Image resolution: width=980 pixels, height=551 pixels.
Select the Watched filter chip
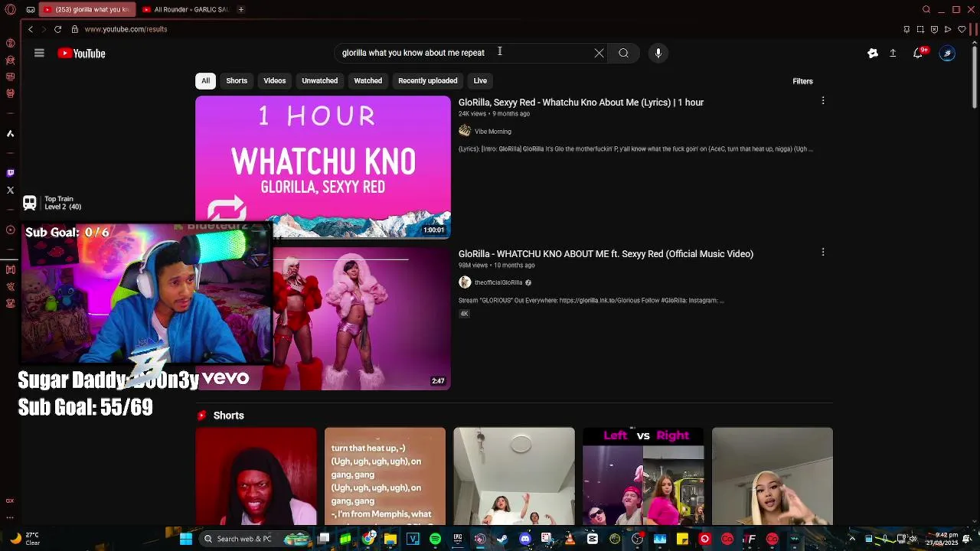coord(367,80)
